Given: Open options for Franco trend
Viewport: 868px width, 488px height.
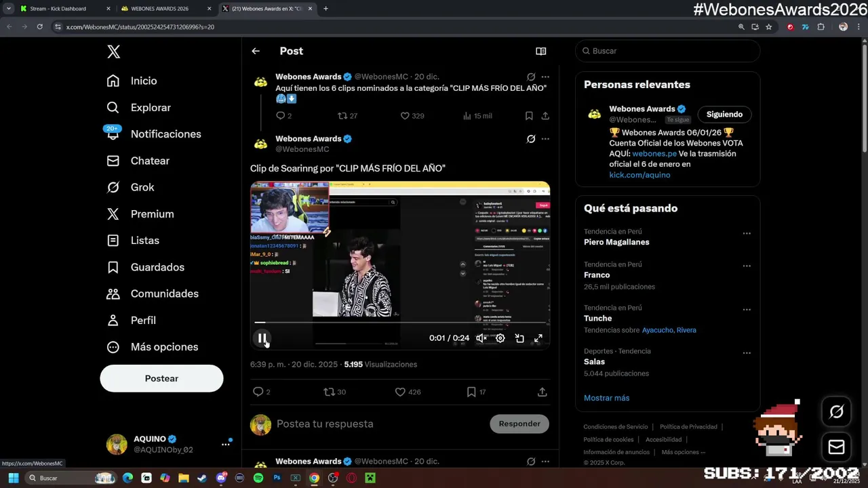Looking at the screenshot, I should [747, 266].
